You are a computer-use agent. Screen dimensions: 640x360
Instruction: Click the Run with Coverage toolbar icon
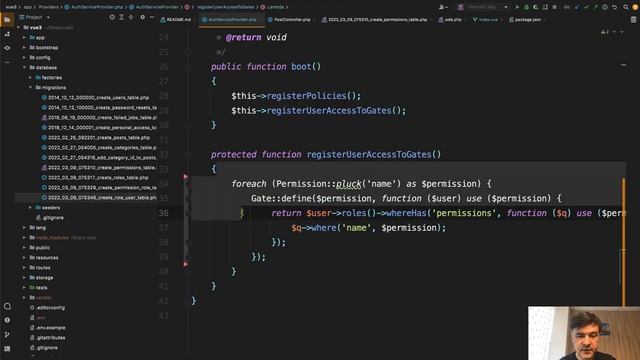point(536,7)
